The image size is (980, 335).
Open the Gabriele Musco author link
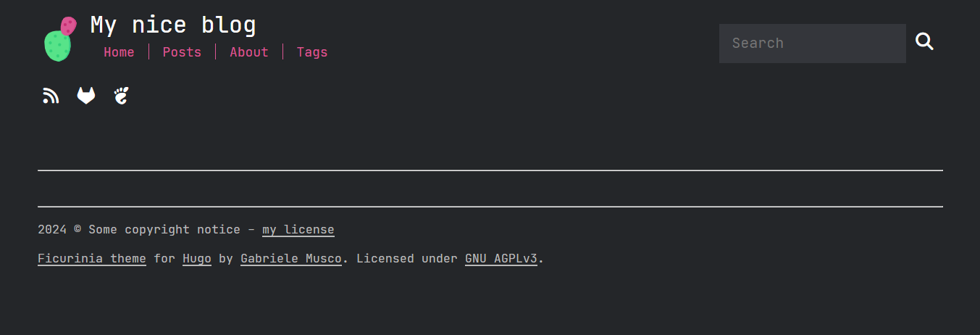click(x=290, y=259)
